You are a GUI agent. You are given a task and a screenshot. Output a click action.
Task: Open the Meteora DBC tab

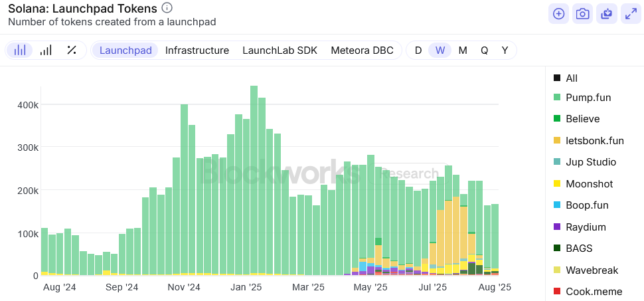pyautogui.click(x=362, y=50)
